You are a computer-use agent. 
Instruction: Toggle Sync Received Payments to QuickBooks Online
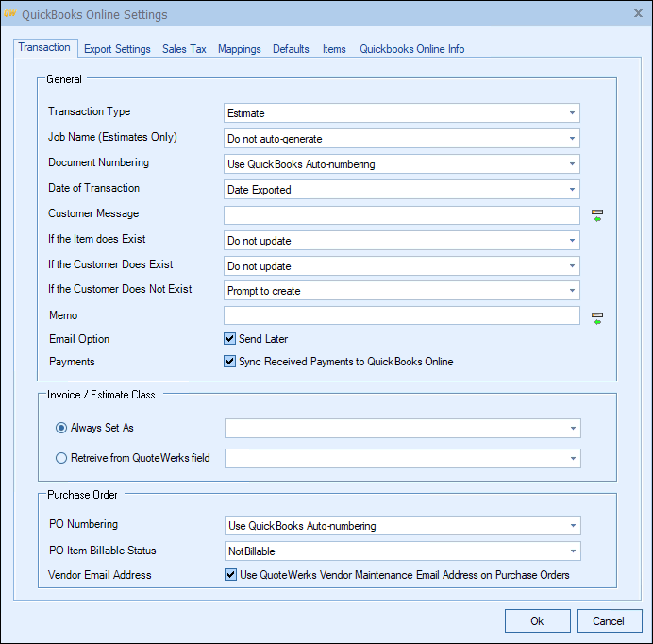point(229,362)
